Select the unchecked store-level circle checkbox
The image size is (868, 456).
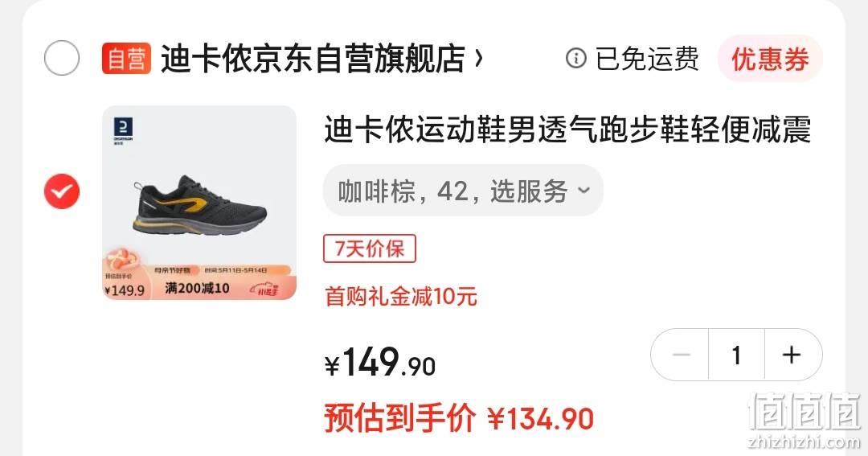point(61,58)
